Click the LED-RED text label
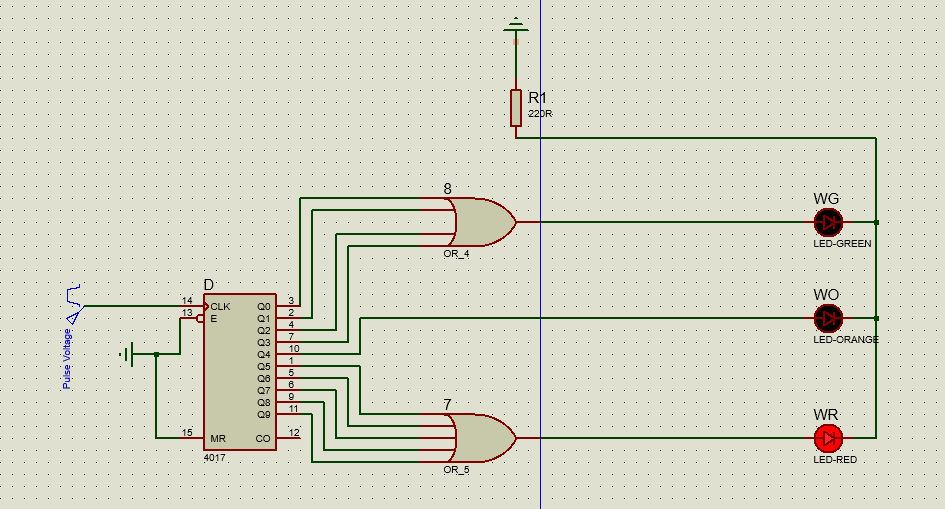Screen dimensions: 945x509 coord(835,460)
